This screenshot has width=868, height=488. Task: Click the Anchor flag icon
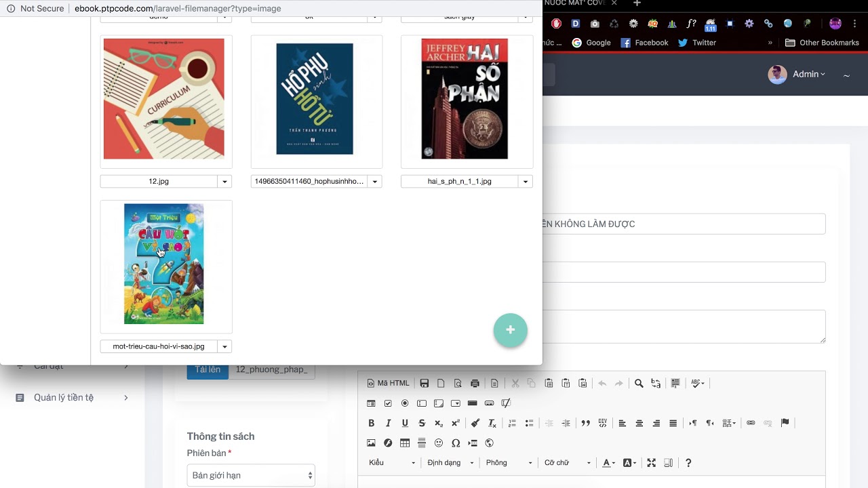pyautogui.click(x=785, y=423)
